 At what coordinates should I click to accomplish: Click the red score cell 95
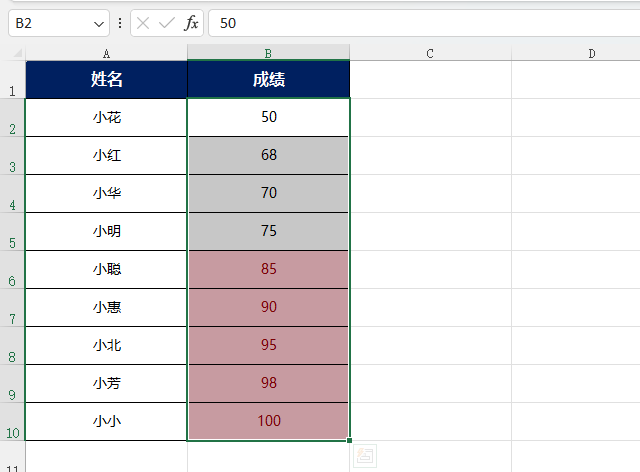click(x=268, y=345)
